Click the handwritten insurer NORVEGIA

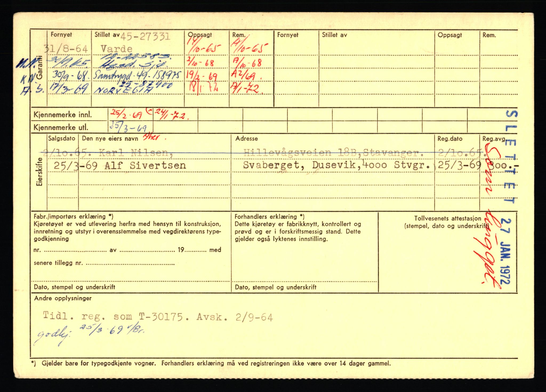(124, 90)
